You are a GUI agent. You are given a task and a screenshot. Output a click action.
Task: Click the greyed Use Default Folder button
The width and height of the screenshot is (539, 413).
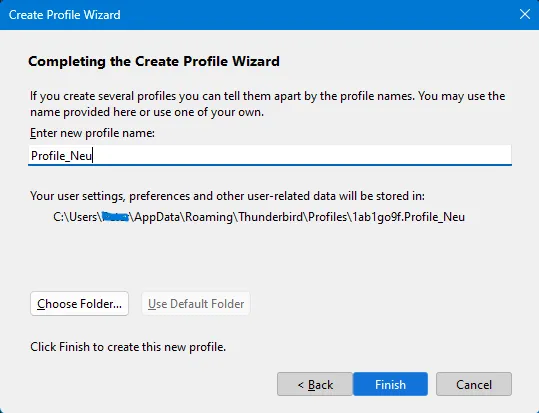pos(196,304)
